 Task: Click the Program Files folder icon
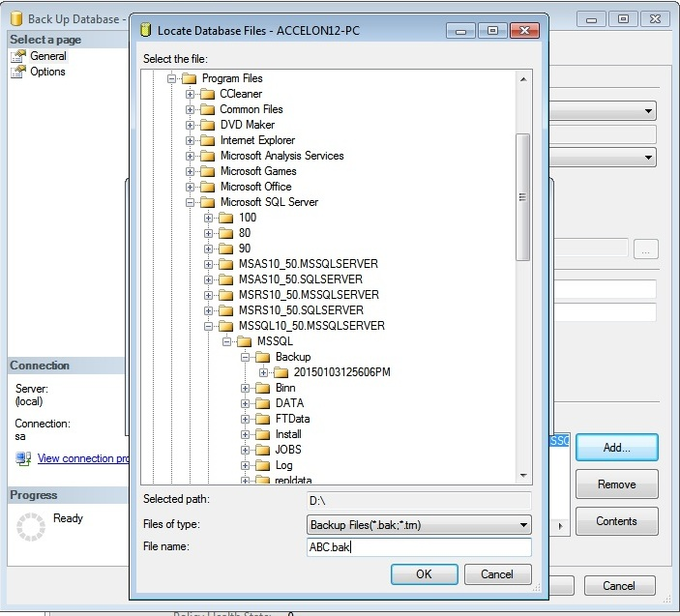pyautogui.click(x=190, y=79)
